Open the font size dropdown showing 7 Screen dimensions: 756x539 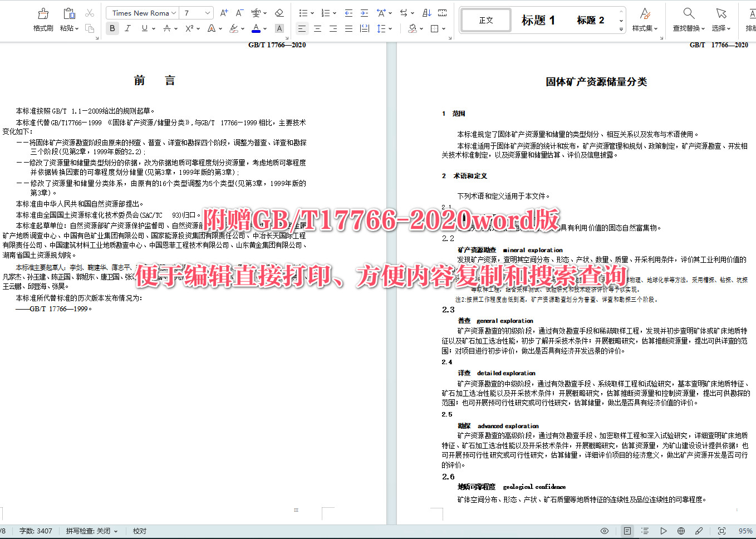point(196,12)
